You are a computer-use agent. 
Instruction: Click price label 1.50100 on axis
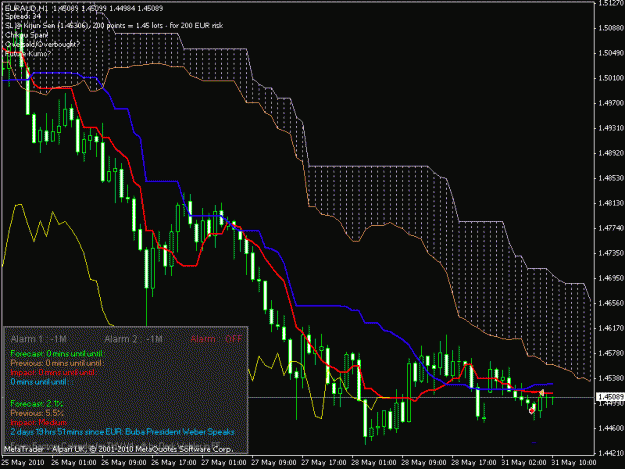[611, 78]
